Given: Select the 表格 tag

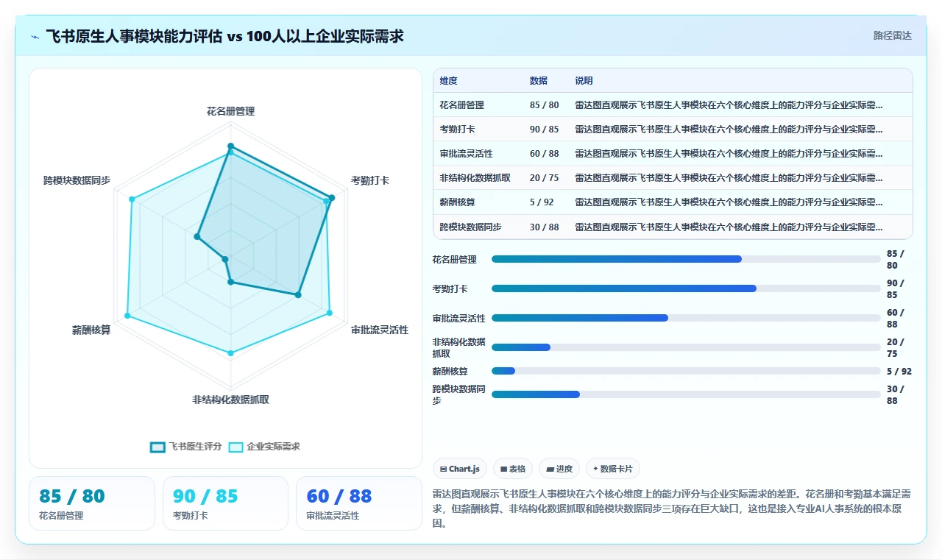Looking at the screenshot, I should [513, 469].
